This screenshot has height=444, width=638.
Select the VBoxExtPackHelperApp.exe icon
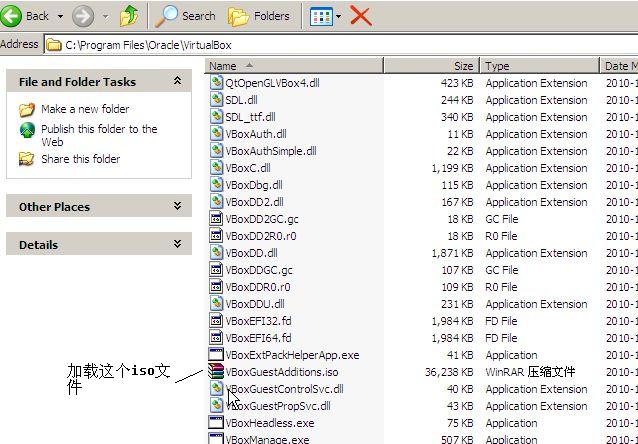coord(216,354)
